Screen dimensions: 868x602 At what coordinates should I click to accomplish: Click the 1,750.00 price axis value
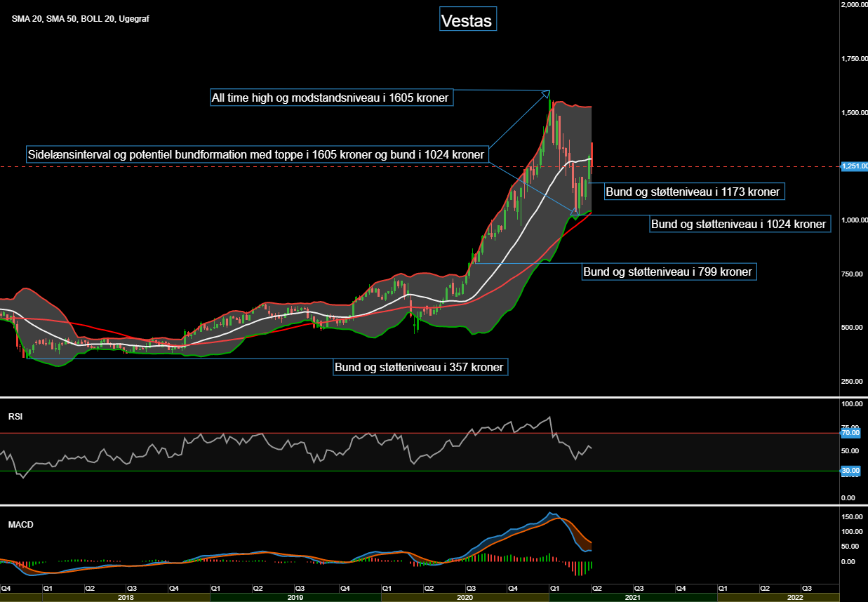(x=854, y=59)
